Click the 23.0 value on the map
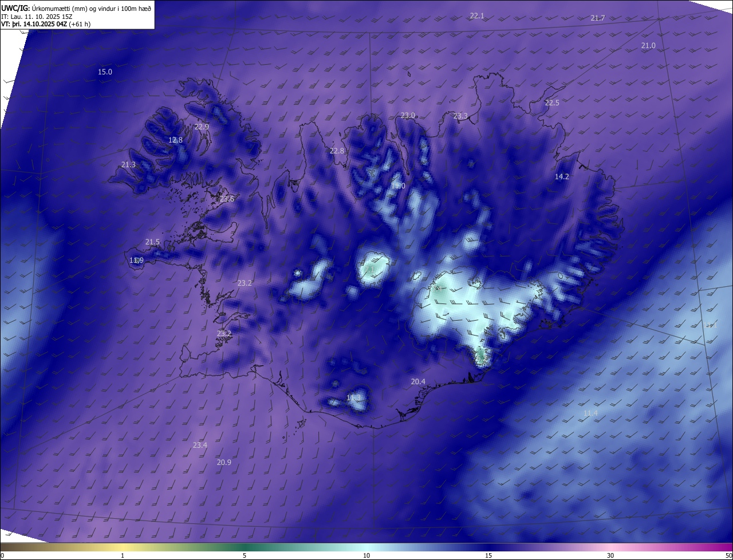The image size is (733, 560). click(x=408, y=116)
